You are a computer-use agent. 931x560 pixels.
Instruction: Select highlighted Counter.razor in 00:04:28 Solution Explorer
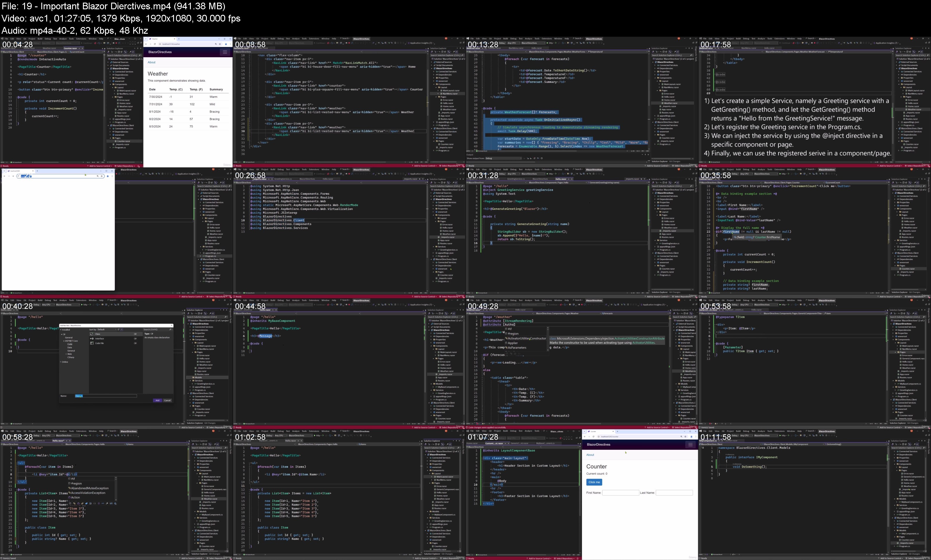pyautogui.click(x=124, y=141)
